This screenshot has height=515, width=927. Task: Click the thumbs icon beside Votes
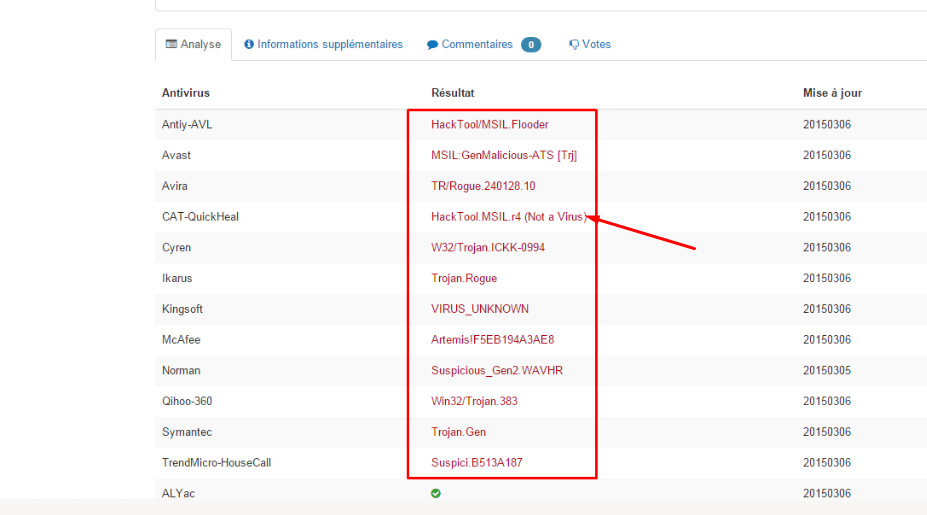point(573,45)
